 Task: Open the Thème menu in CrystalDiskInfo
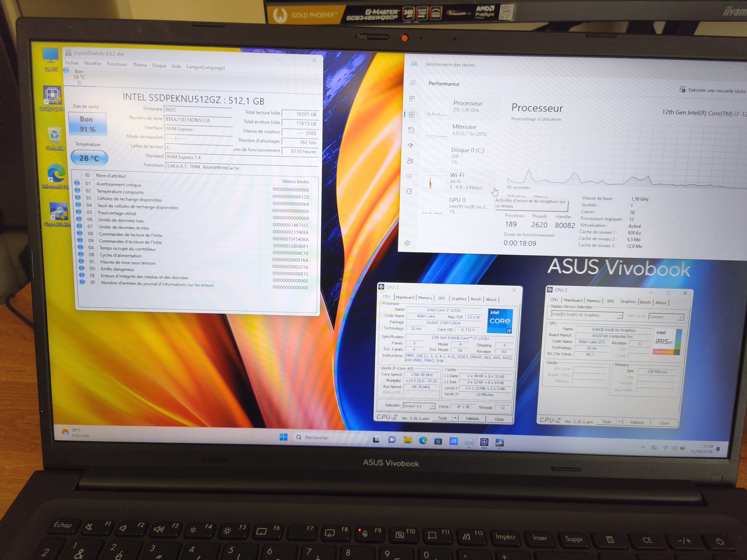[140, 65]
